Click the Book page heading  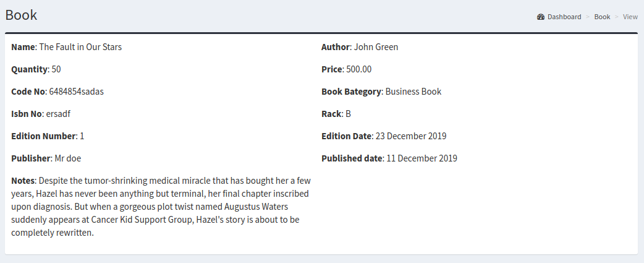[21, 15]
